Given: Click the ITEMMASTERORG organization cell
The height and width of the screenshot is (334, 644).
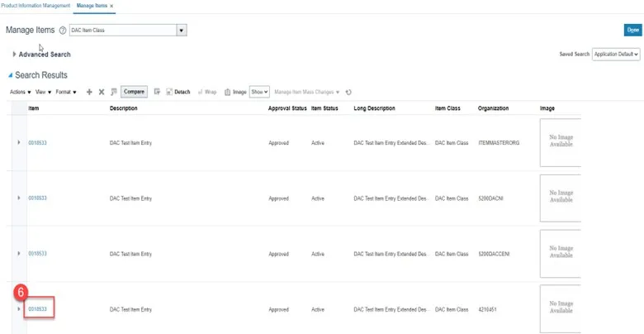Looking at the screenshot, I should (x=499, y=143).
